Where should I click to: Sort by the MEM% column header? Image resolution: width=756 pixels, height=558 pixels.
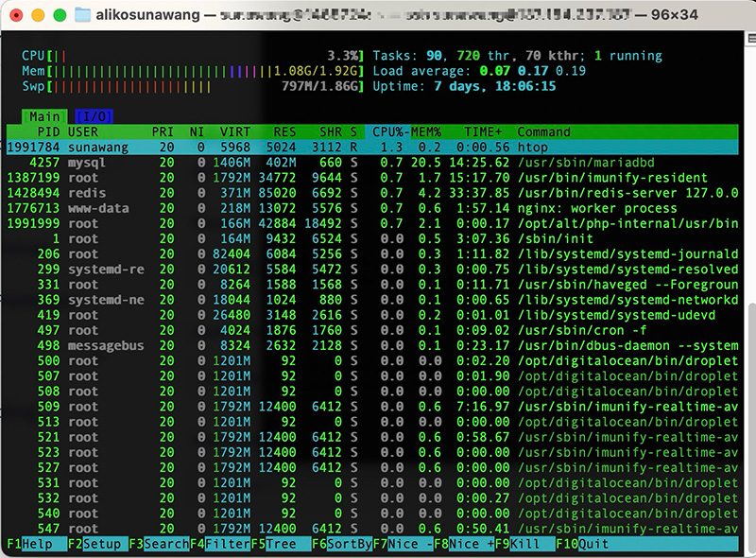tap(426, 131)
